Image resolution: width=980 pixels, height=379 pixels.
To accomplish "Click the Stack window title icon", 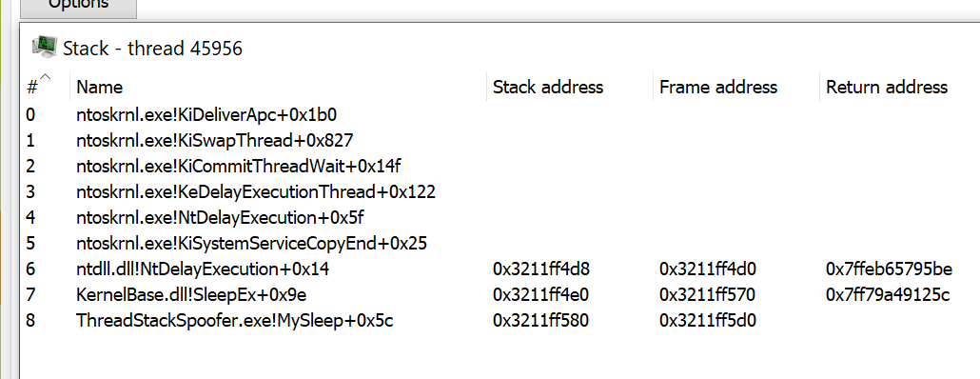I will click(44, 48).
